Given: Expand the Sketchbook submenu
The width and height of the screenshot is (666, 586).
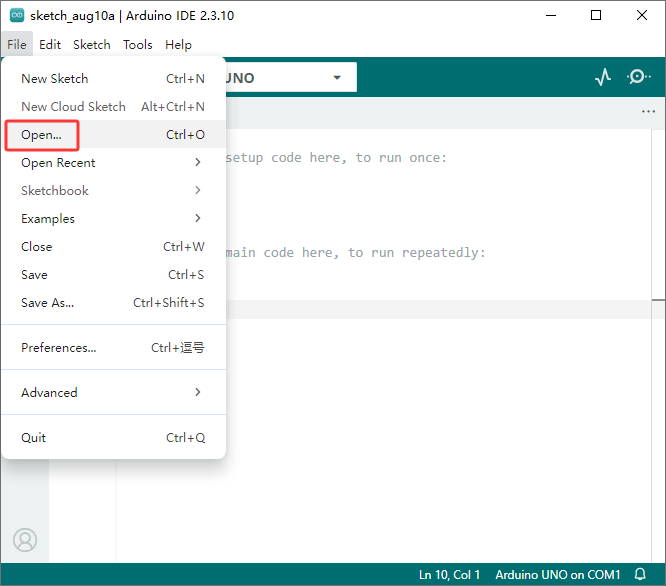Looking at the screenshot, I should 113,190.
